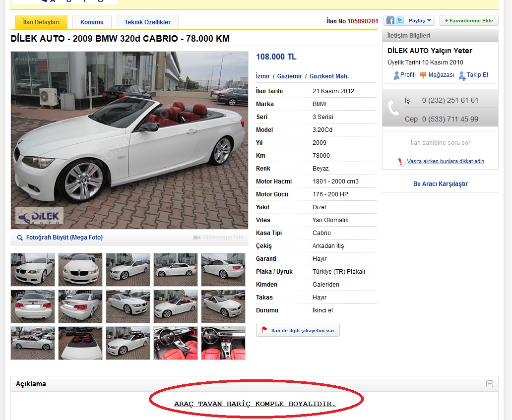
Task: Click work phone 0 (232) 251 61 61
Action: click(450, 100)
